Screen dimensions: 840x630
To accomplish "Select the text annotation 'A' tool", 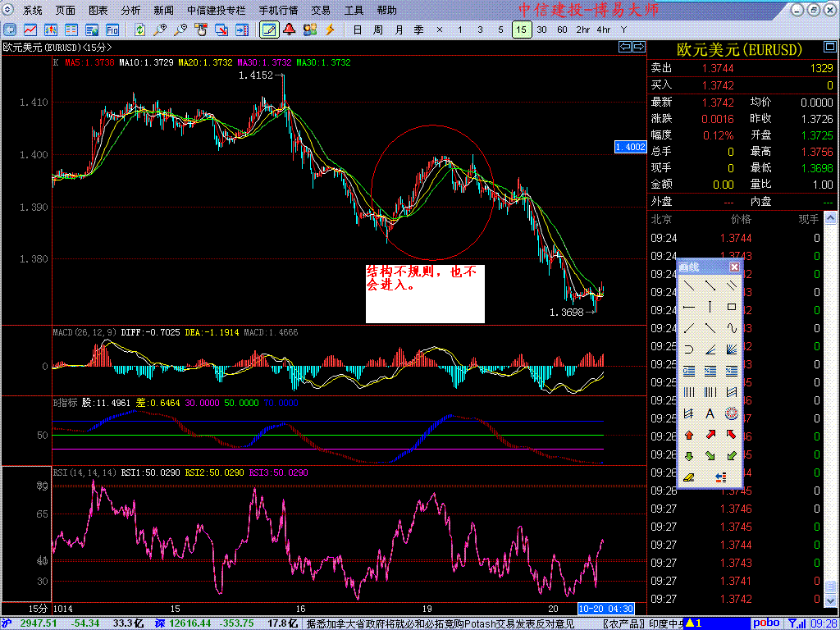I will (710, 413).
